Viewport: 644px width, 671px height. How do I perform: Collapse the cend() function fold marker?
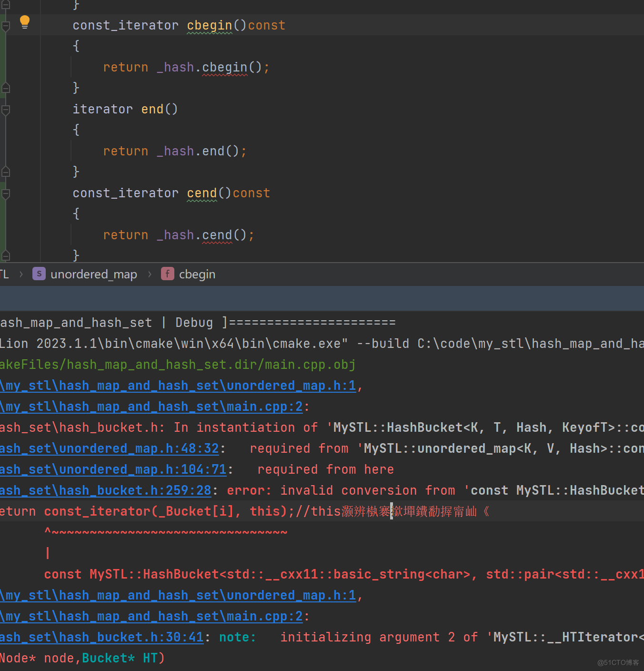tap(6, 194)
